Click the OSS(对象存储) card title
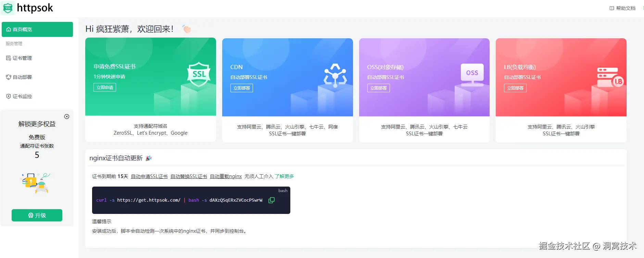The width and height of the screenshot is (644, 258). tap(385, 67)
